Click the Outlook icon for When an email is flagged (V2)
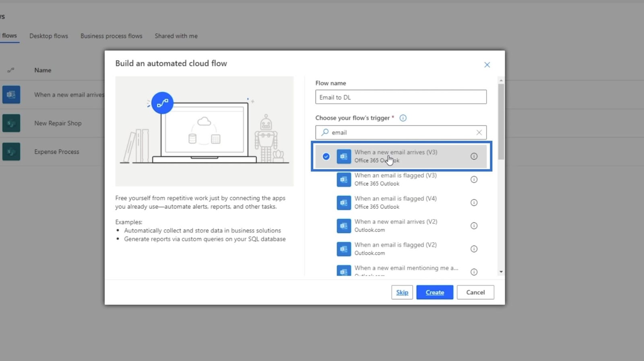 [x=344, y=249]
